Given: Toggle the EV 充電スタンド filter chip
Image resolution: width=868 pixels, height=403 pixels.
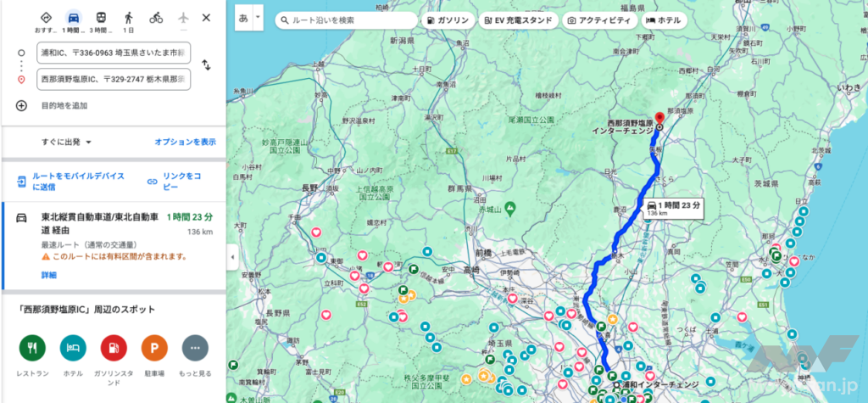Looking at the screenshot, I should (517, 20).
